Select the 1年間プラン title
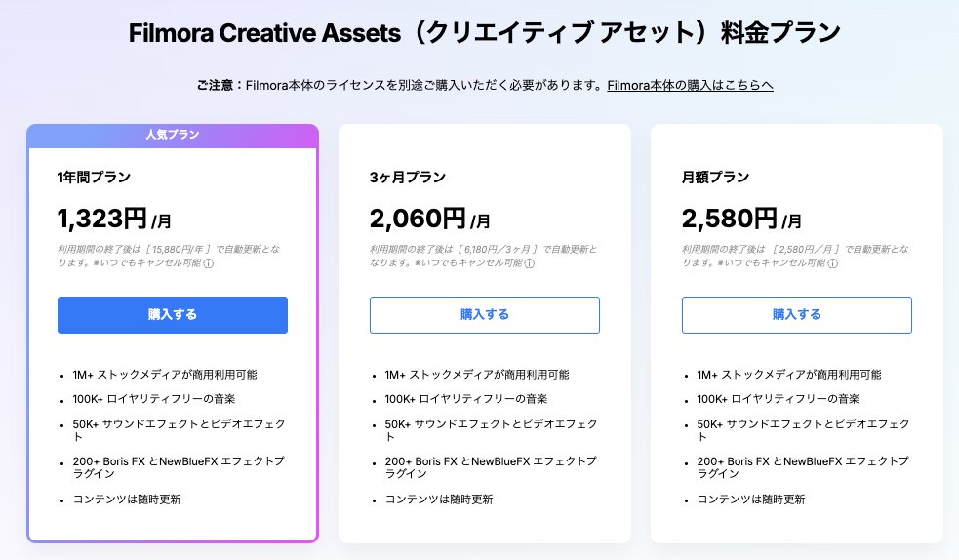The width and height of the screenshot is (959, 560). click(x=94, y=178)
